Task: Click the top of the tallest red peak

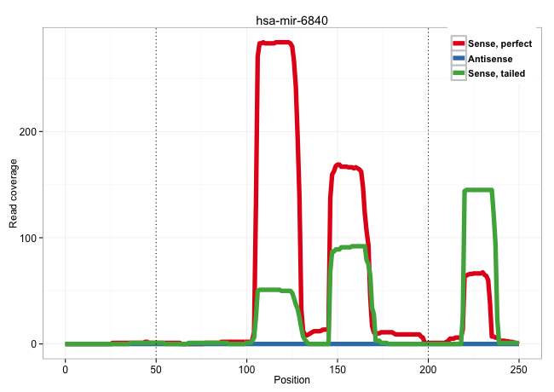Action: [274, 43]
